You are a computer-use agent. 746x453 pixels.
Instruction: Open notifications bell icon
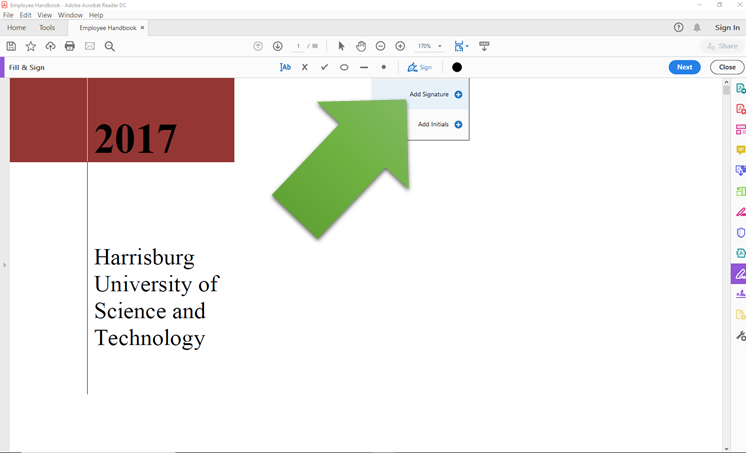point(697,28)
